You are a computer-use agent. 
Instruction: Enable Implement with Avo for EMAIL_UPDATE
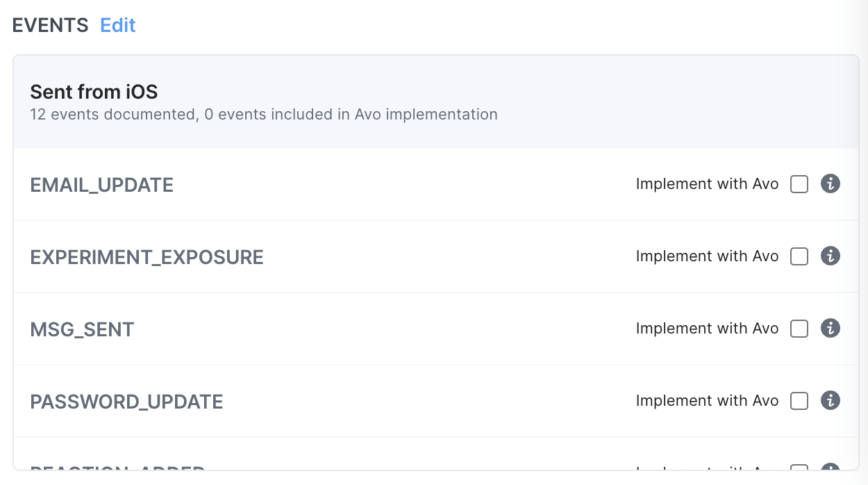799,184
